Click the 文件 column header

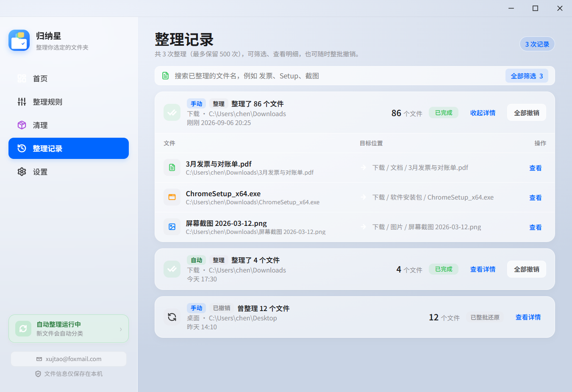pyautogui.click(x=169, y=143)
